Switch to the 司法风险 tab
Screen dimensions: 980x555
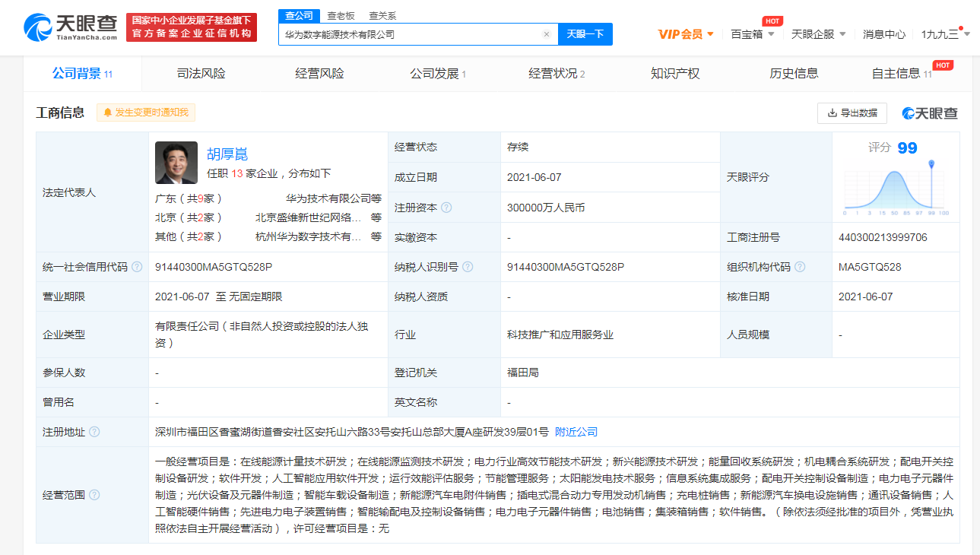pos(198,73)
